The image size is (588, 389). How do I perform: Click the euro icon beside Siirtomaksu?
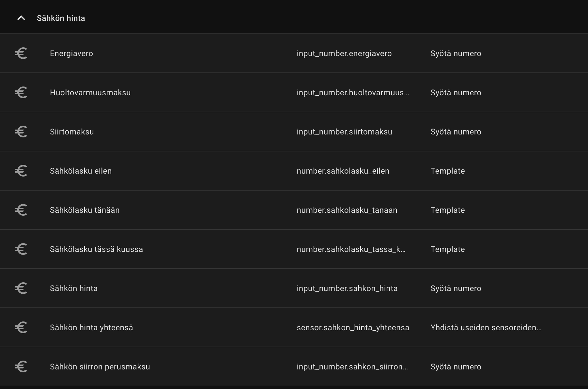click(x=21, y=132)
